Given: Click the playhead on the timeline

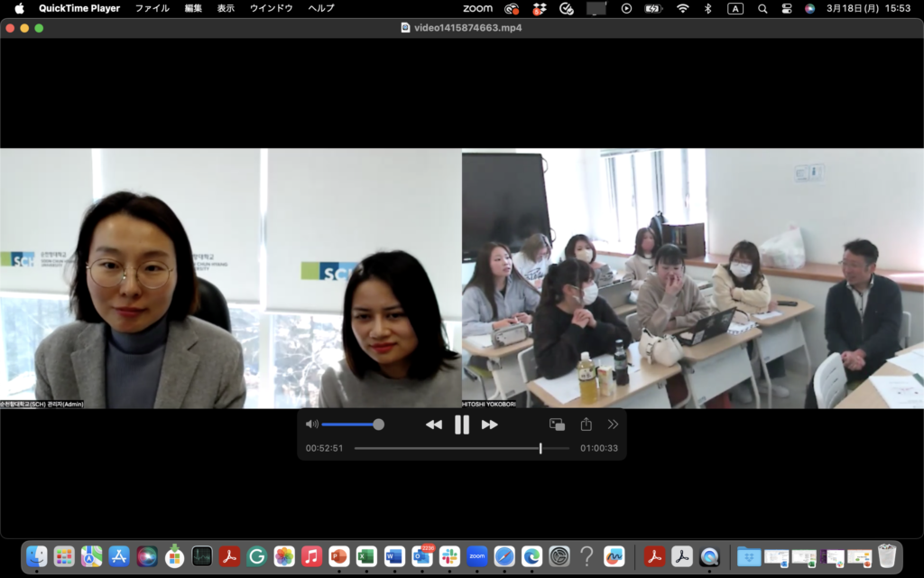Looking at the screenshot, I should (x=541, y=448).
